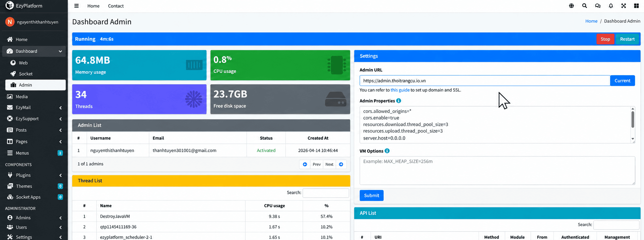Open the 'this guide' link

point(400,90)
